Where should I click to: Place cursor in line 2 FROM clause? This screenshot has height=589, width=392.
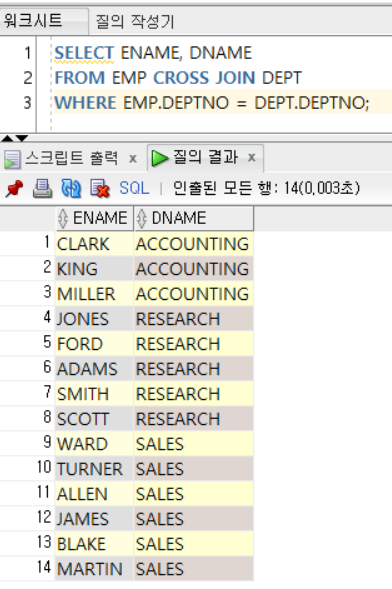coord(178,78)
